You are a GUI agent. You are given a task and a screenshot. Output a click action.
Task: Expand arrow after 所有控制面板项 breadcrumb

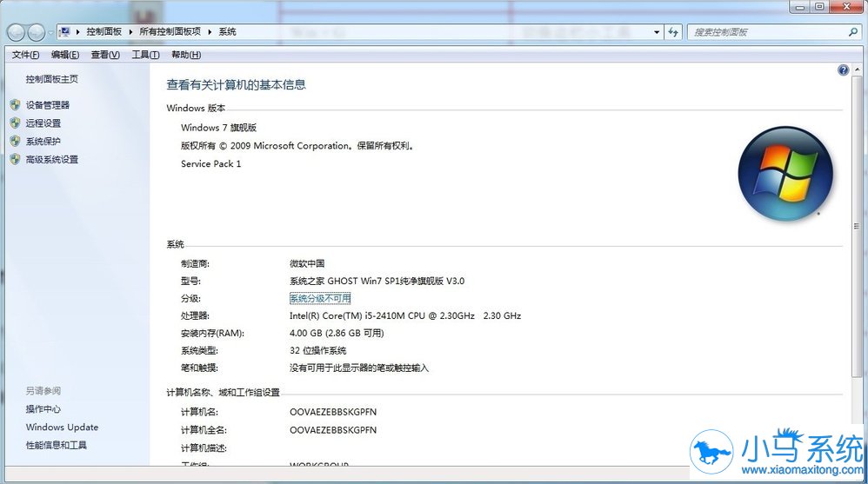point(210,32)
